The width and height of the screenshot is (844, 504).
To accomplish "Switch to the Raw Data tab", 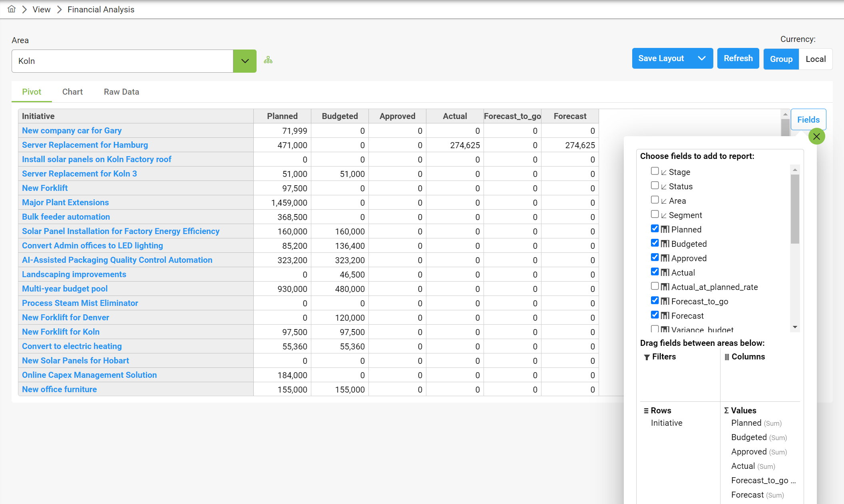I will click(121, 92).
